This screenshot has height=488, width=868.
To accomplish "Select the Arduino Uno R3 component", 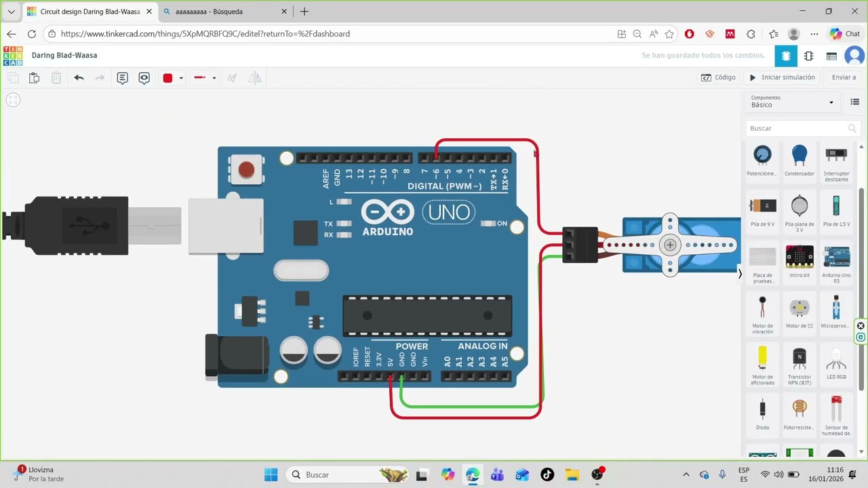I will 836,264.
